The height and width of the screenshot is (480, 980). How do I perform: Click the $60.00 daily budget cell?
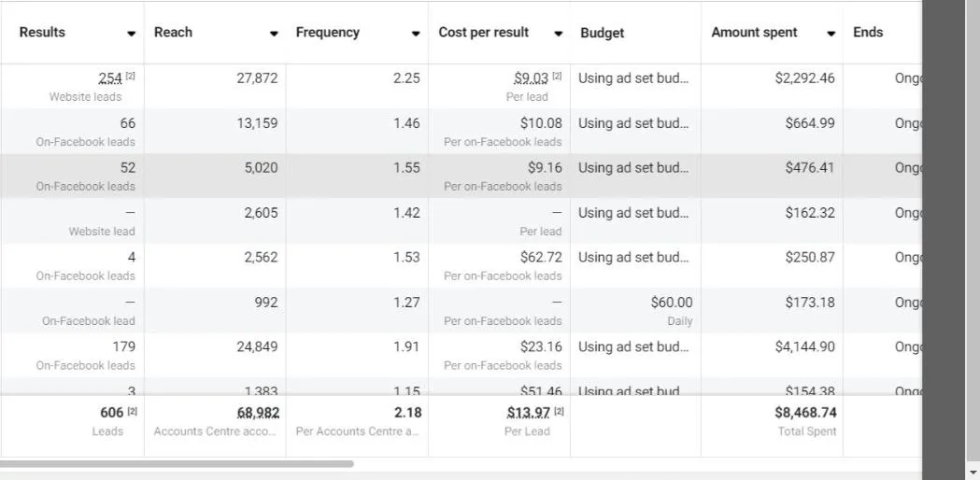pos(671,303)
